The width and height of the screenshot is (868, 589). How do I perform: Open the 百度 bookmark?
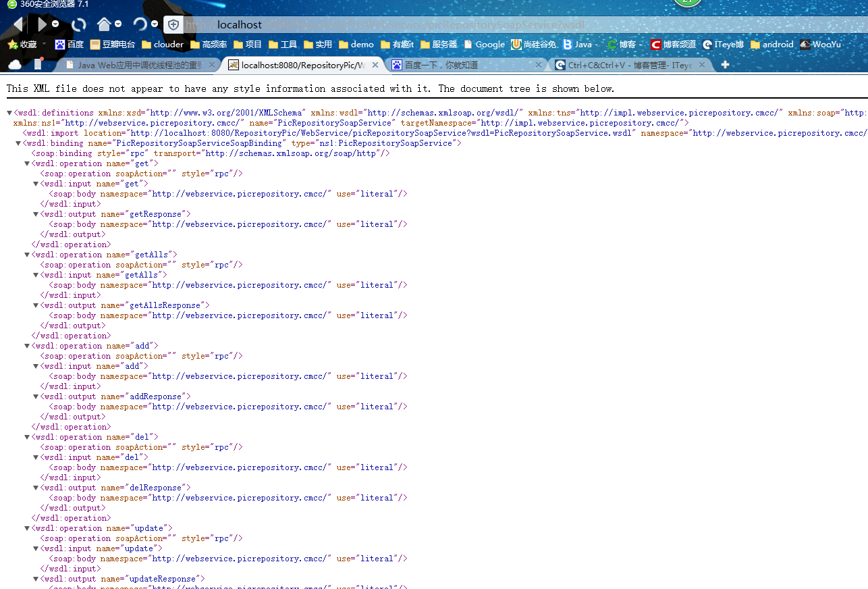(70, 44)
